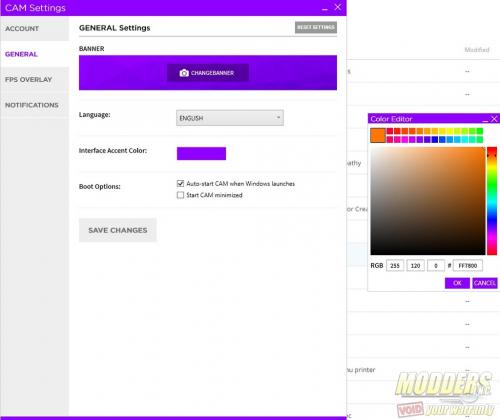
Task: Select the GENERAL settings tab
Action: click(35, 54)
